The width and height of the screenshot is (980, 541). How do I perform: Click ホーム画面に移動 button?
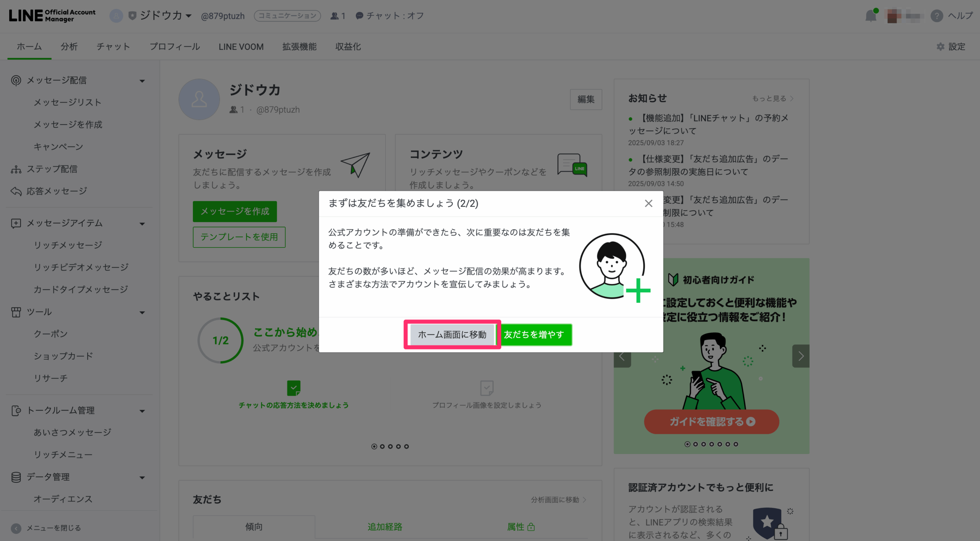point(452,334)
